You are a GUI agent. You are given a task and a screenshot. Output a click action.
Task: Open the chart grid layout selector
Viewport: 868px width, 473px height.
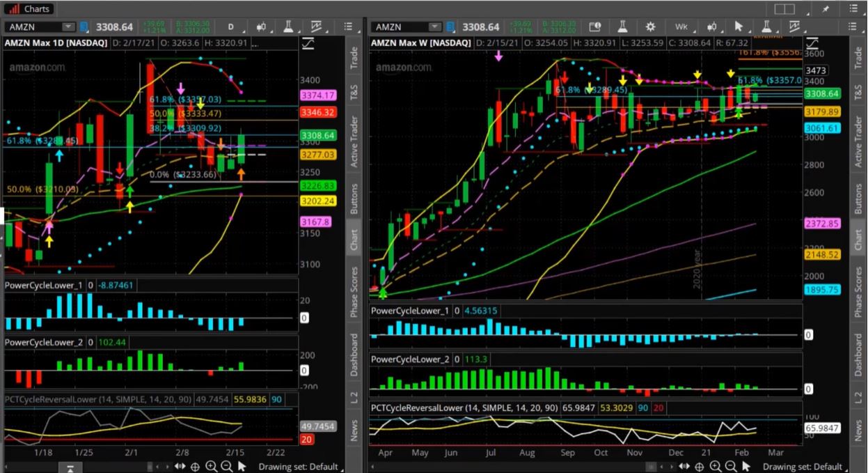coord(784,9)
